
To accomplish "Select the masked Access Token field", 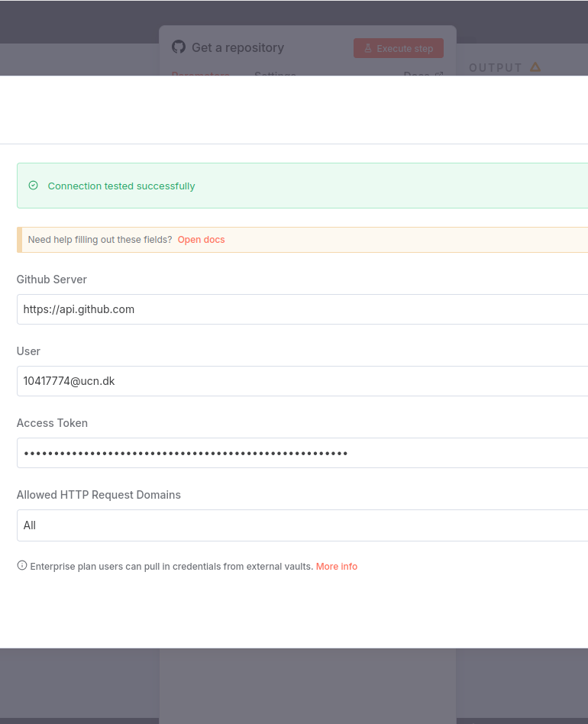I will pos(302,453).
